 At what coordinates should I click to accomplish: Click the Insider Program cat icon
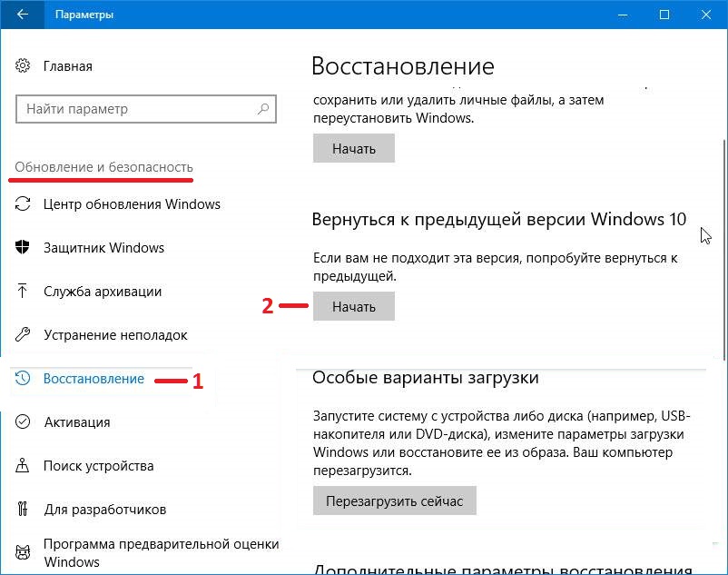[x=23, y=552]
